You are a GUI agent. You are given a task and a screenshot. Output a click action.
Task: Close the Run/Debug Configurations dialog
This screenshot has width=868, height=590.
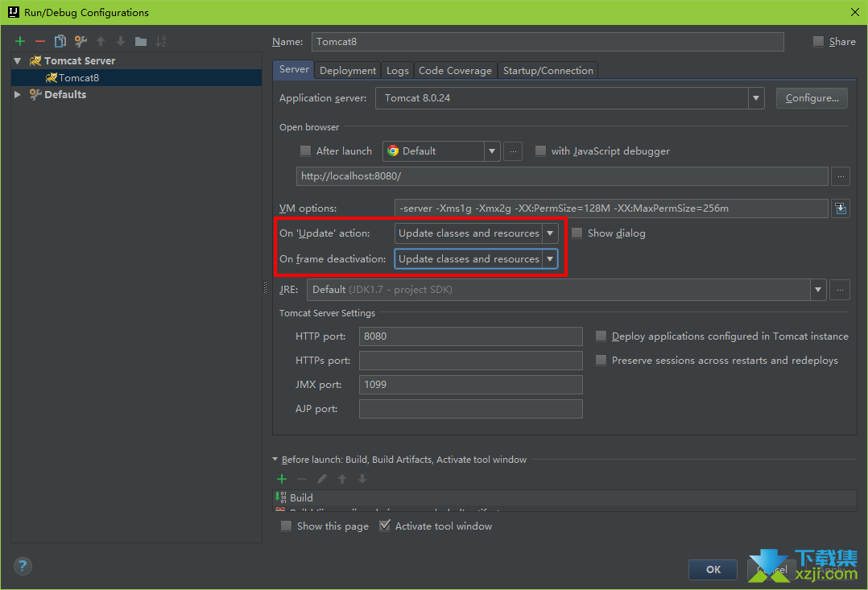tap(855, 12)
